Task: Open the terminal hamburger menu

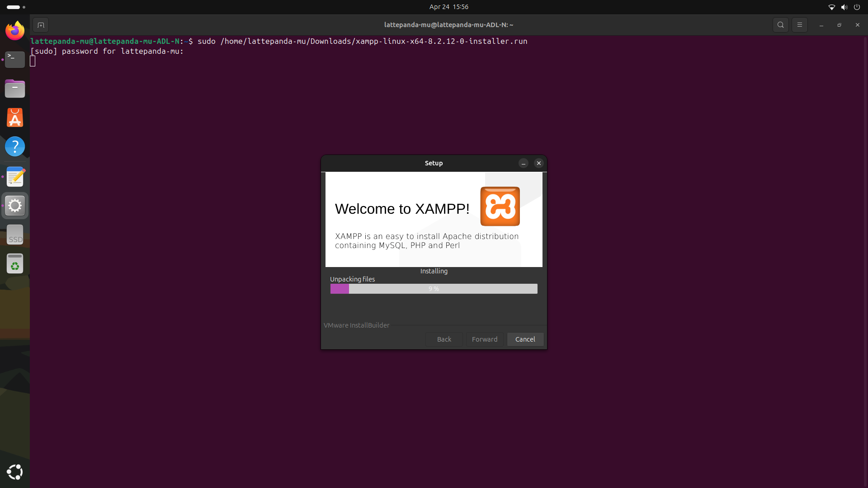Action: tap(799, 25)
